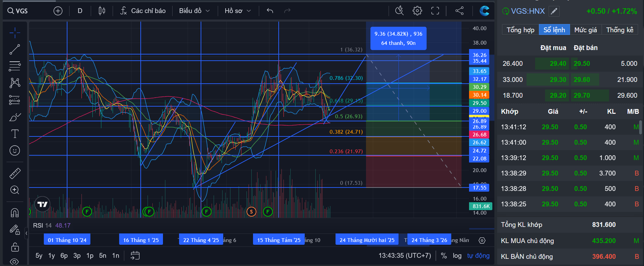Switch to Mức giá tab
This screenshot has height=266, width=644.
[585, 30]
